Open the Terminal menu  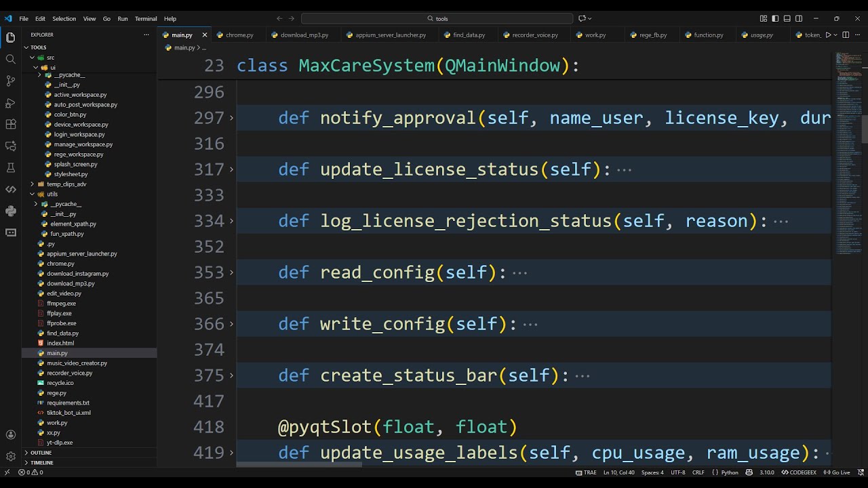(x=146, y=19)
